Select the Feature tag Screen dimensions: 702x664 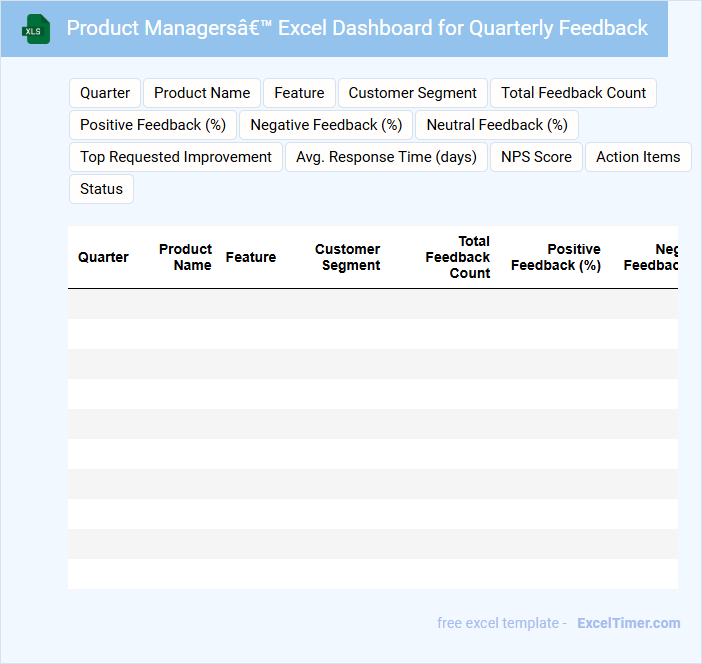(299, 93)
